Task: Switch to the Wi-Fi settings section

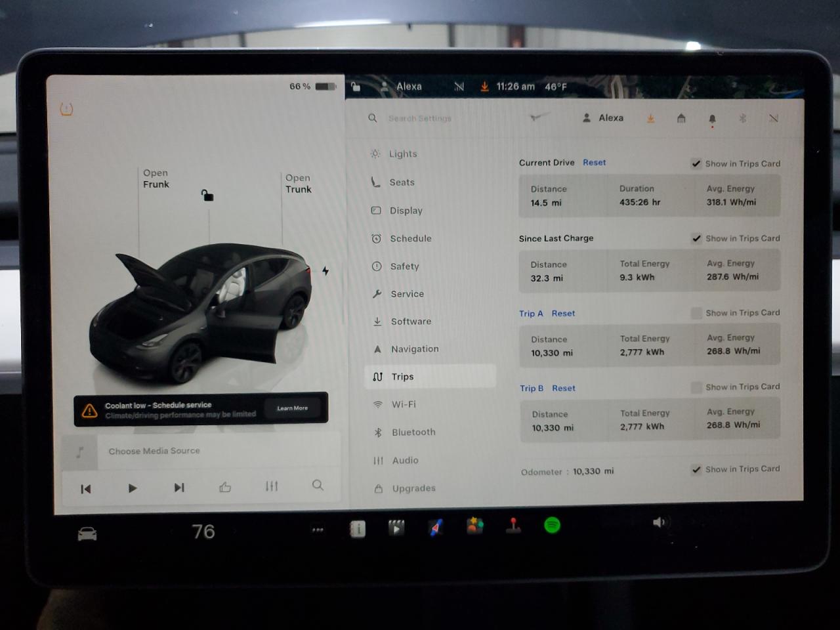Action: [x=405, y=404]
